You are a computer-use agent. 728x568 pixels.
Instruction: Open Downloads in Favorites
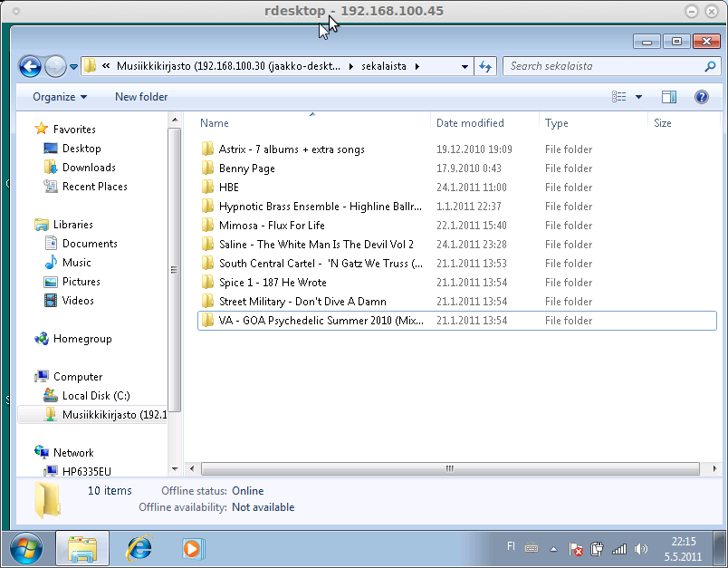[x=89, y=168]
